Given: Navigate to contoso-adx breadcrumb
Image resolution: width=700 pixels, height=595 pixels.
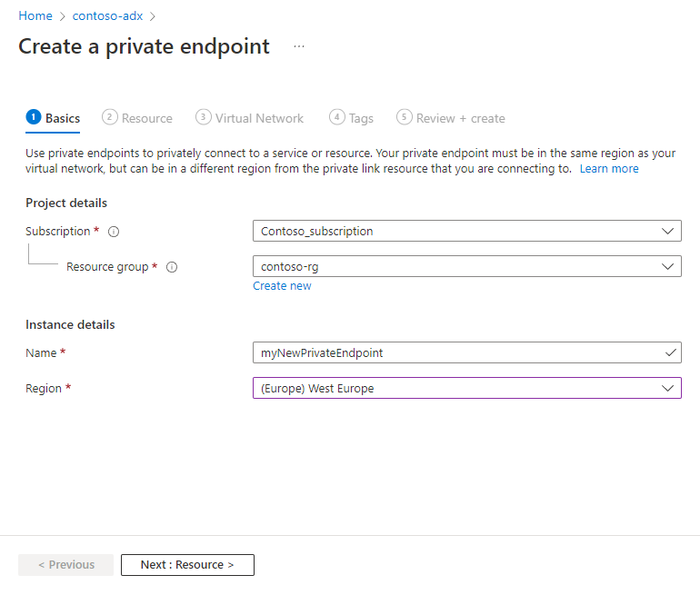Looking at the screenshot, I should (107, 16).
